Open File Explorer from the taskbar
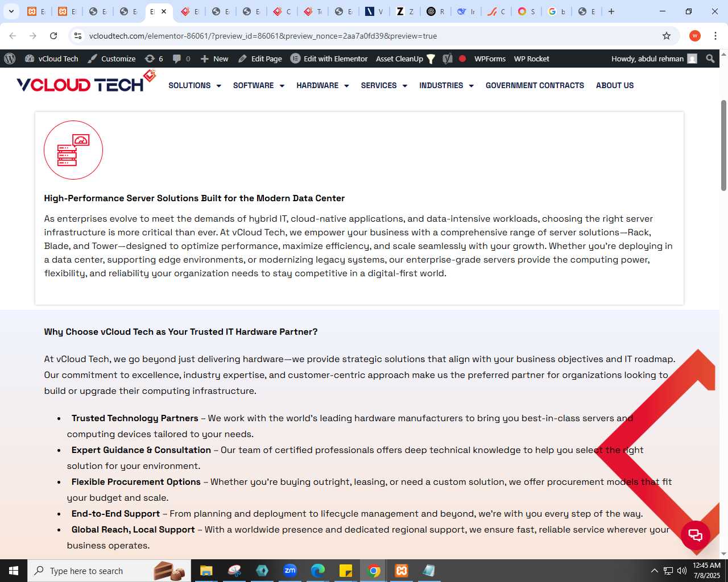 pos(206,571)
